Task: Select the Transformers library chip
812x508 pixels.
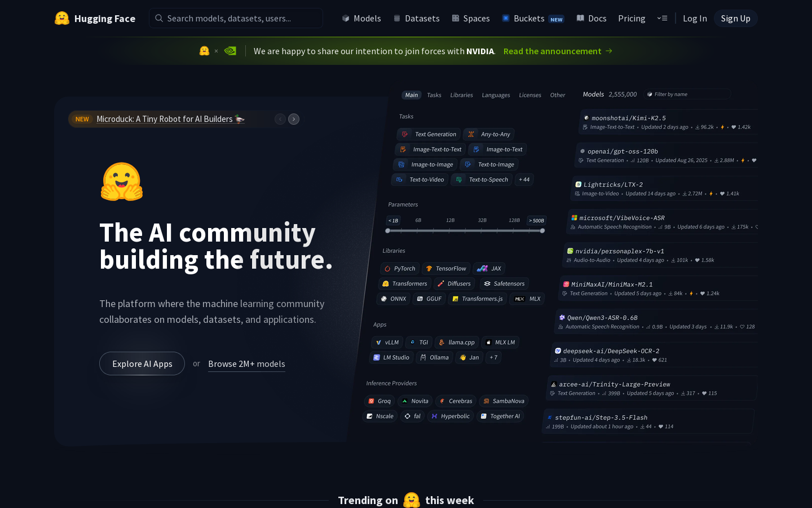Action: [404, 284]
